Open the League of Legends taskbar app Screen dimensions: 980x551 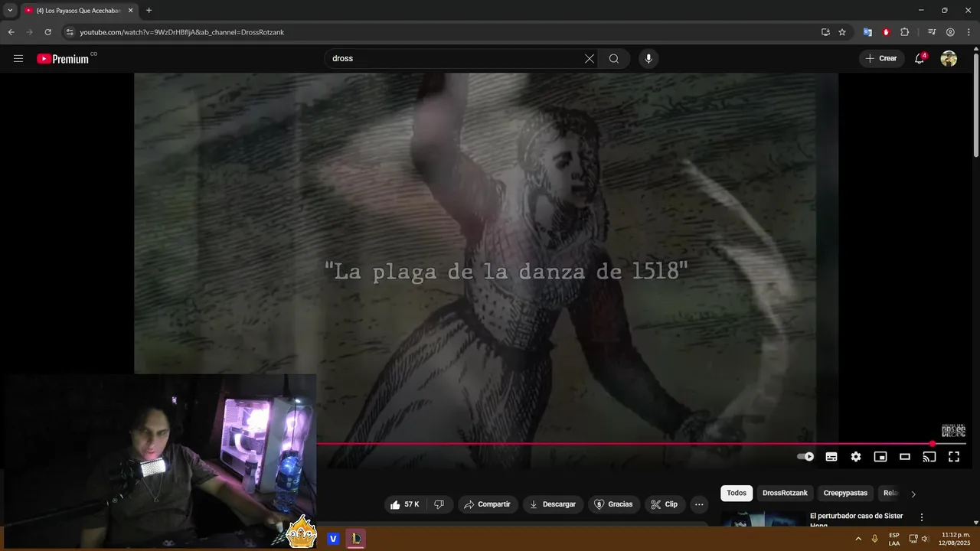356,539
